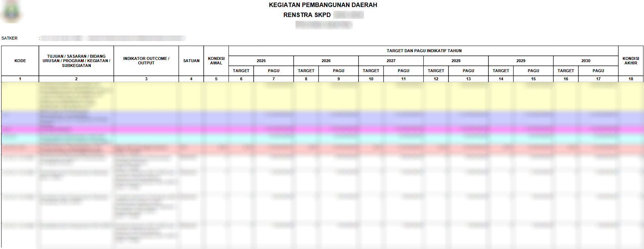Click the SATKER label
Viewport: 644px width, 249px height.
(10, 38)
